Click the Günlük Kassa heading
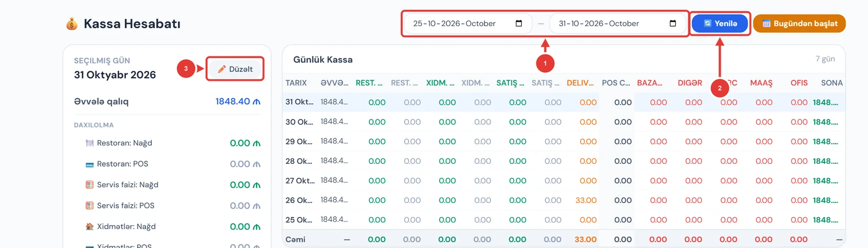Screen dimensions: 868x248 pyautogui.click(x=323, y=60)
